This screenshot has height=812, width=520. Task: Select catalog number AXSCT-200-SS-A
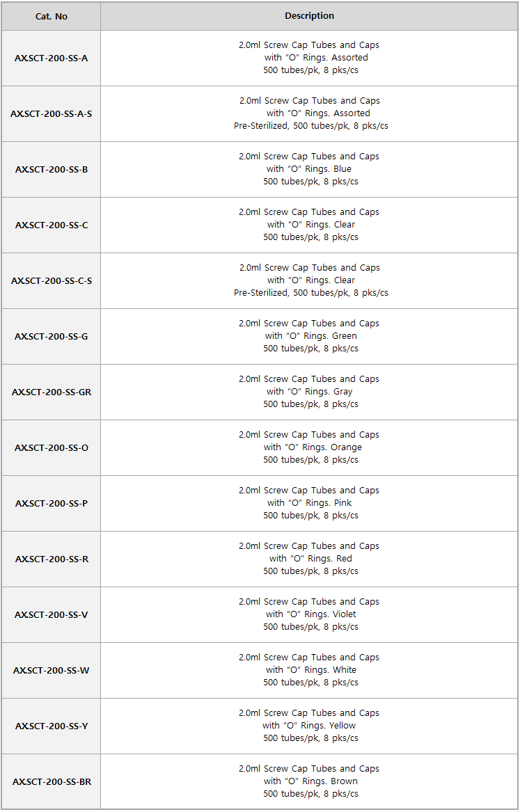point(52,58)
